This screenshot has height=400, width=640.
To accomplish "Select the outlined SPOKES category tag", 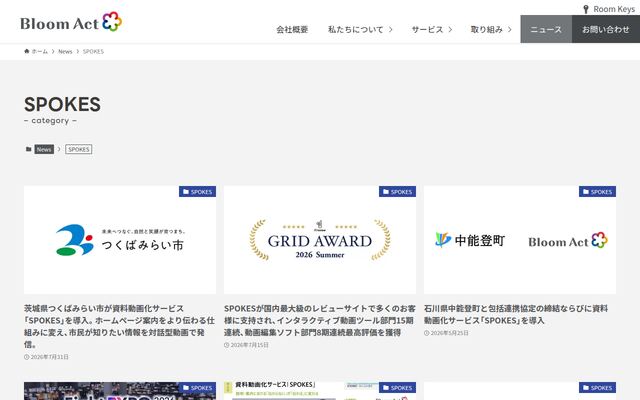I will click(78, 149).
